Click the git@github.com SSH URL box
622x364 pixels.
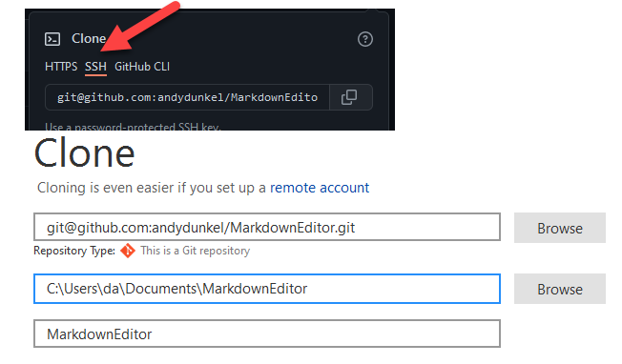point(187,97)
